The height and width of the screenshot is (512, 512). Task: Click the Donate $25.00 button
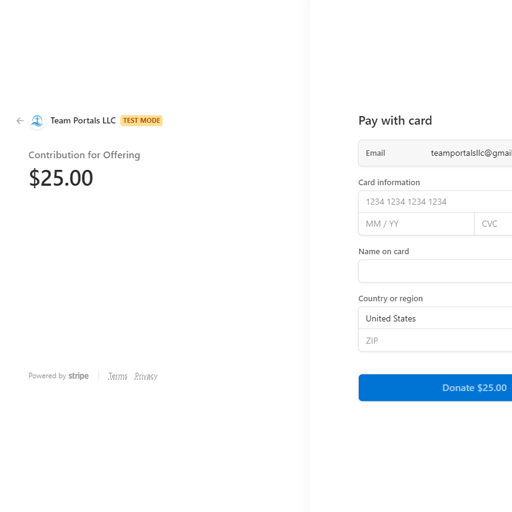pos(435,388)
